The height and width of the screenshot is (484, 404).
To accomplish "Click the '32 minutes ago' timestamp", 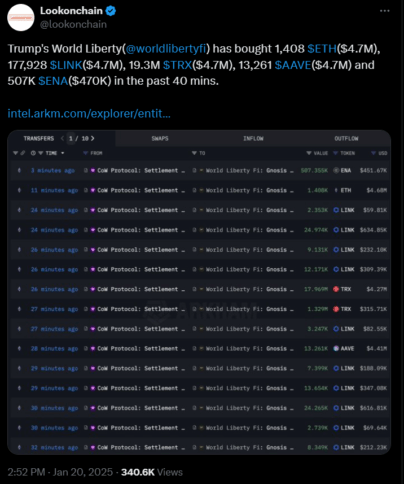I will tap(54, 448).
